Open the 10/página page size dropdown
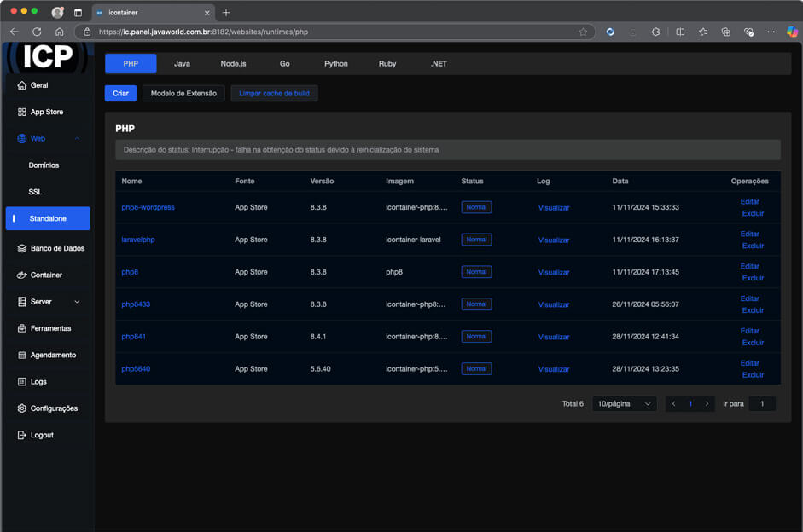Screen dimensions: 803x532 (x=624, y=403)
